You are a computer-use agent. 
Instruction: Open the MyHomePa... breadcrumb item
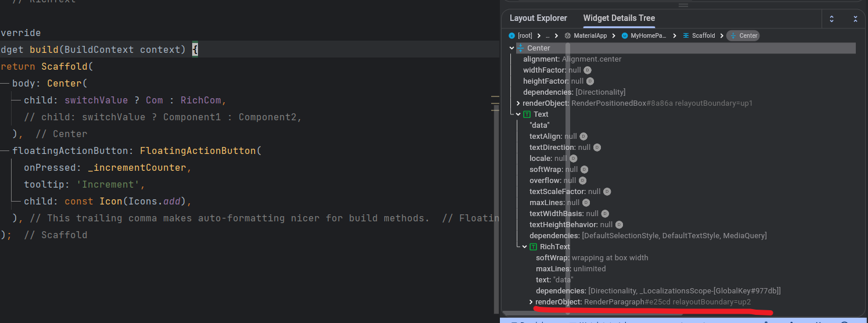click(646, 35)
